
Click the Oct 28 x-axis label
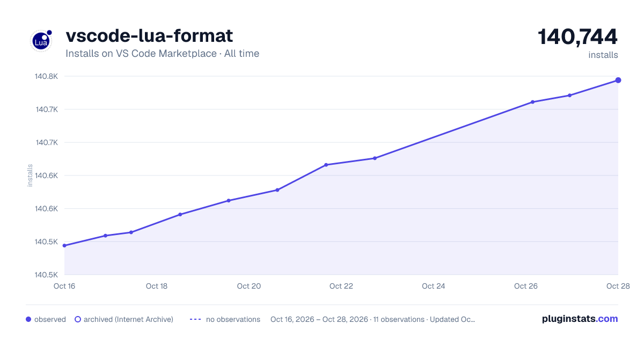pyautogui.click(x=618, y=286)
